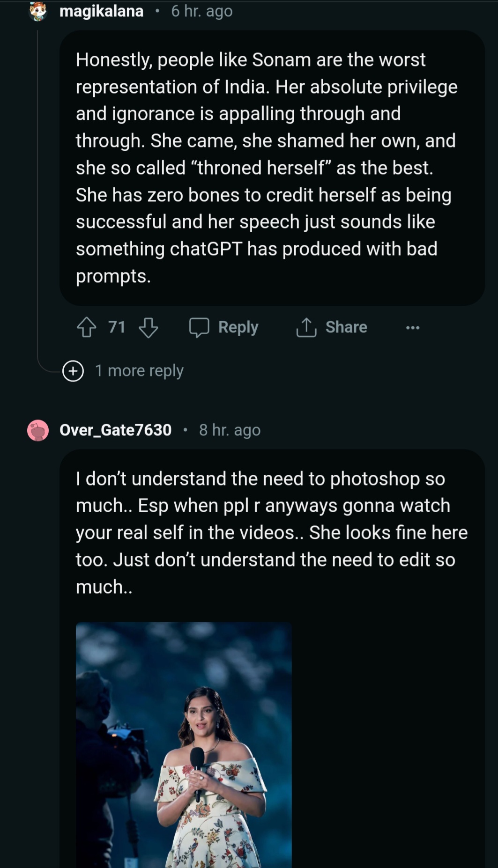498x868 pixels.
Task: Click the "6 hr. ago" timestamp
Action: [x=202, y=11]
